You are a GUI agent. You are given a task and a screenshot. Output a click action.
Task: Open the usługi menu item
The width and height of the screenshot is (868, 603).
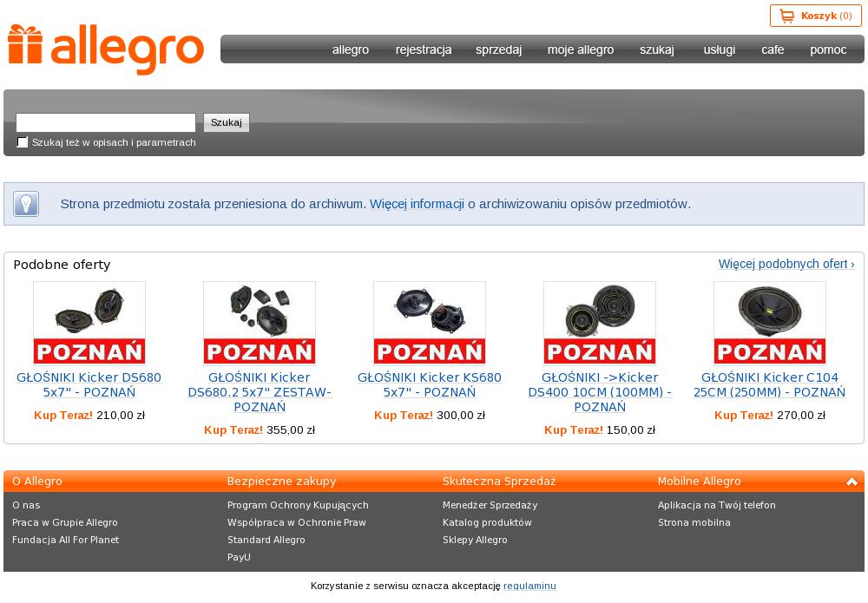719,49
